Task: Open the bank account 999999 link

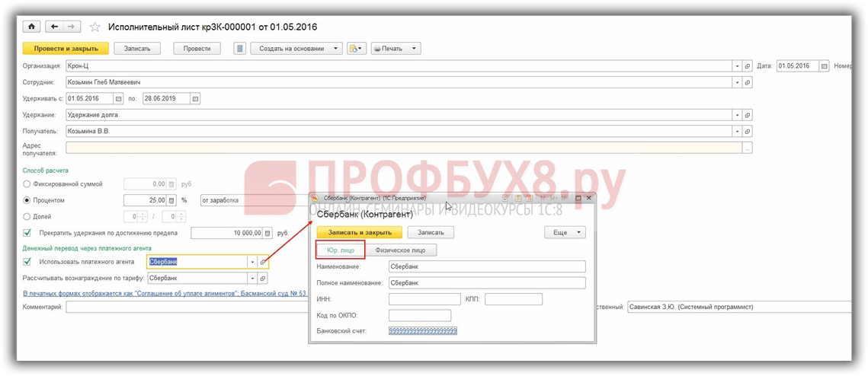Action: (x=423, y=331)
